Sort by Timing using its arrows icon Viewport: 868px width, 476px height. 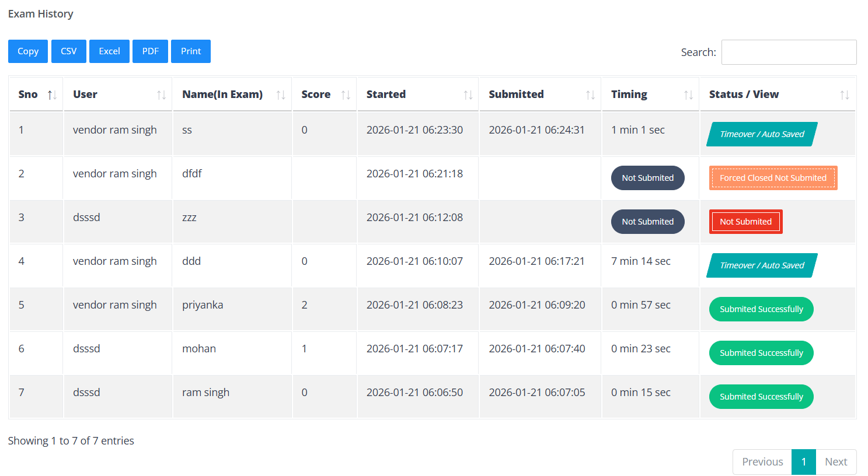coord(688,95)
